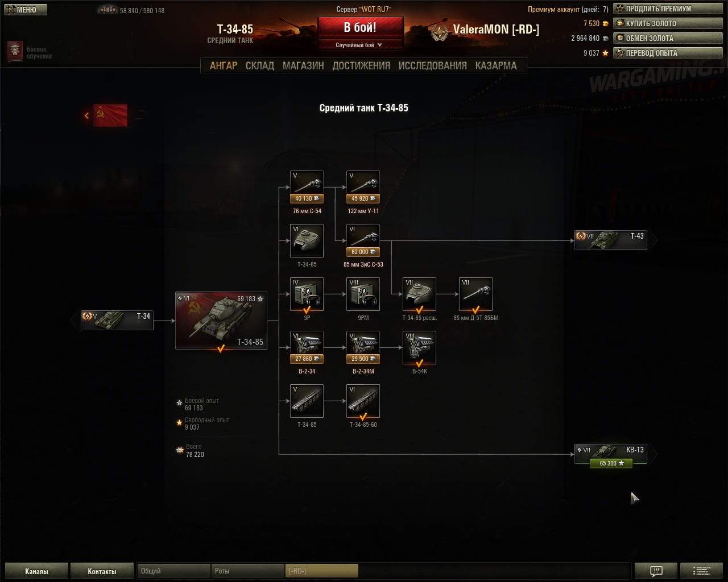Image resolution: width=728 pixels, height=582 pixels.
Task: Open the Т-43 tank research node
Action: click(611, 240)
